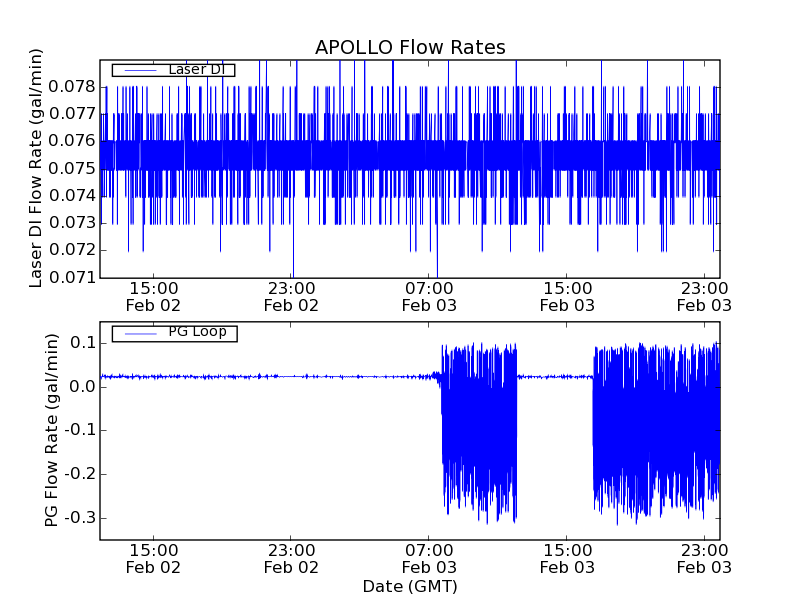Click the 0.073 y-axis tick label
The width and height of the screenshot is (800, 600).
(x=72, y=222)
